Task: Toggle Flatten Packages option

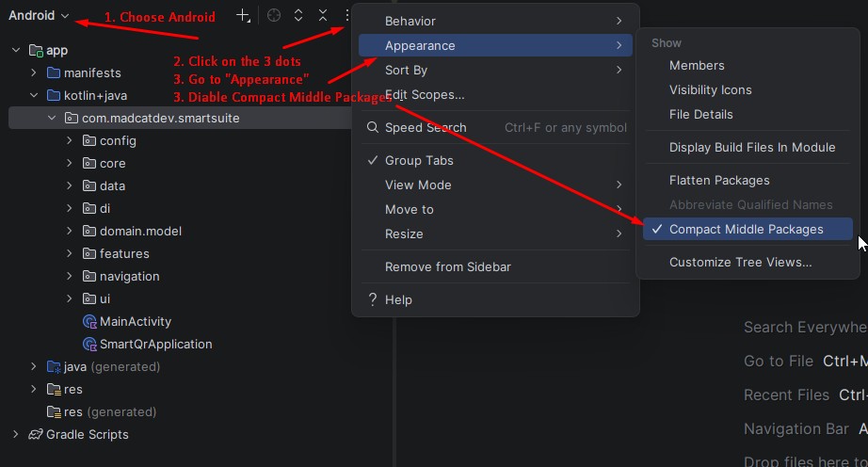Action: [747, 181]
